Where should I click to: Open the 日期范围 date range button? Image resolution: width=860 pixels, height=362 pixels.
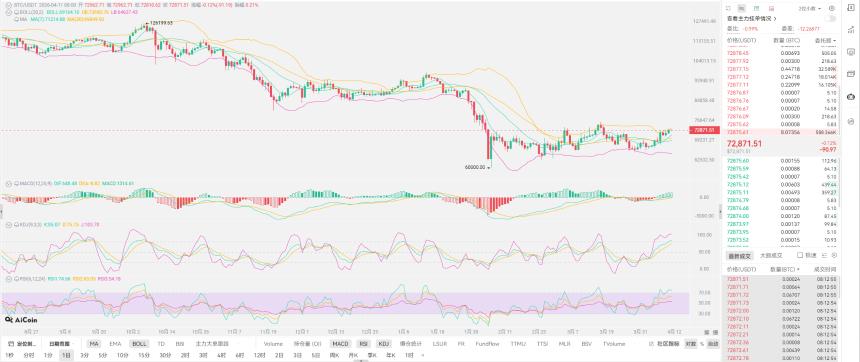point(60,343)
